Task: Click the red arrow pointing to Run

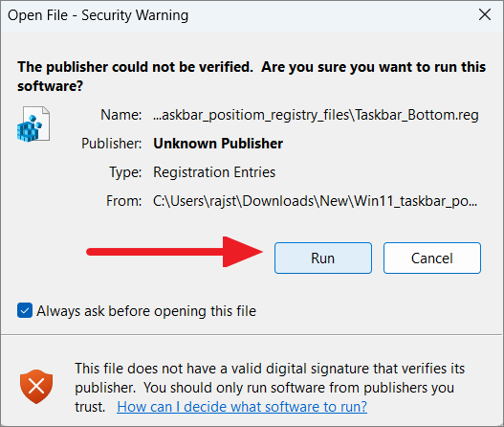Action: 175,252
